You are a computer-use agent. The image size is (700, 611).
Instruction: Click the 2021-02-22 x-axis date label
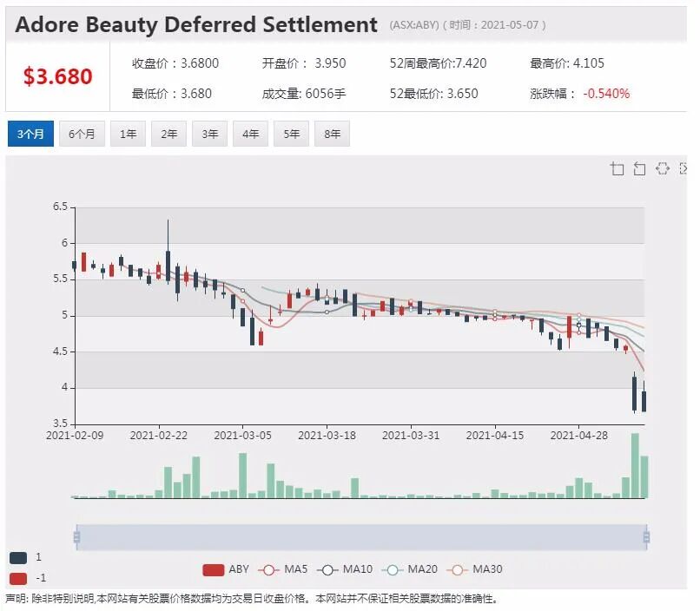click(158, 436)
